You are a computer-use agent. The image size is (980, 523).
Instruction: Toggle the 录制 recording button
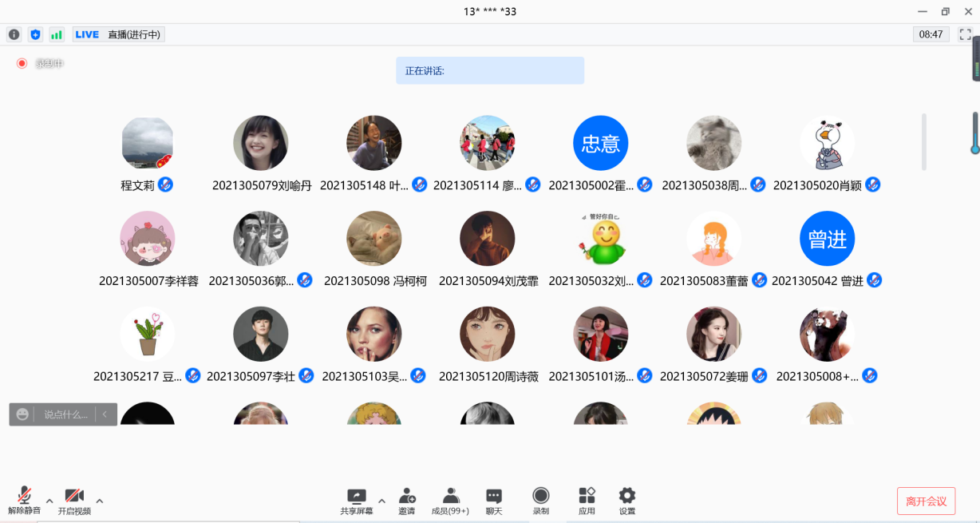541,501
